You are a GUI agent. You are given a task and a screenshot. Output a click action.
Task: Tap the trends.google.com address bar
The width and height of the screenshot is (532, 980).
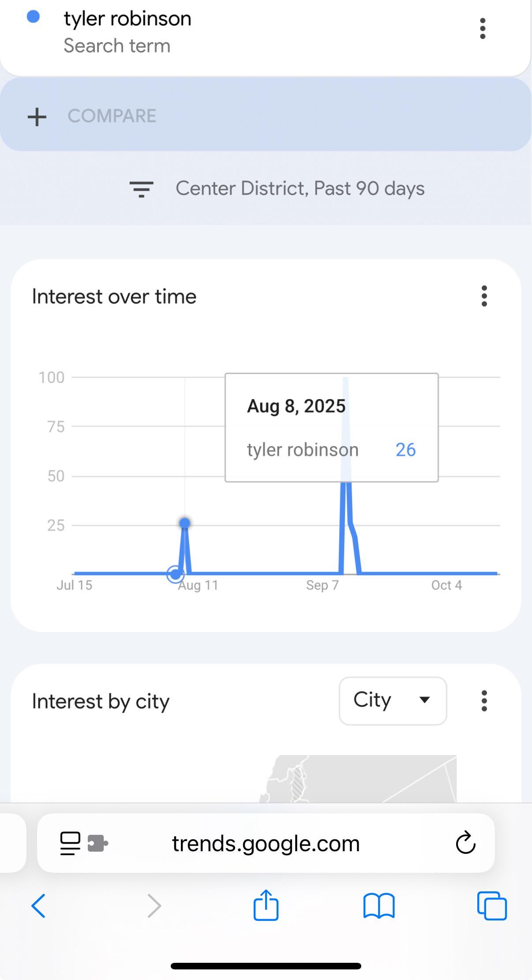click(266, 843)
